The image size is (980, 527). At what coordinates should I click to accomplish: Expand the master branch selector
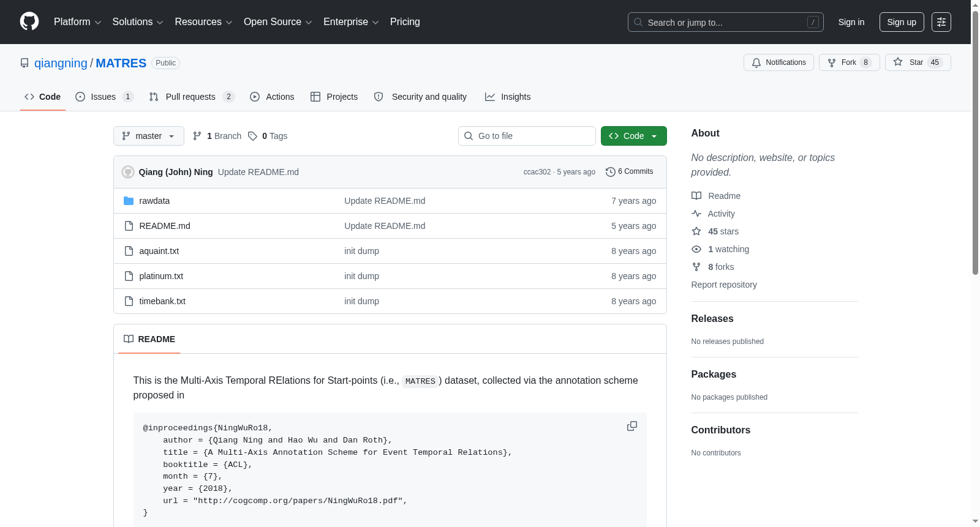tap(149, 136)
